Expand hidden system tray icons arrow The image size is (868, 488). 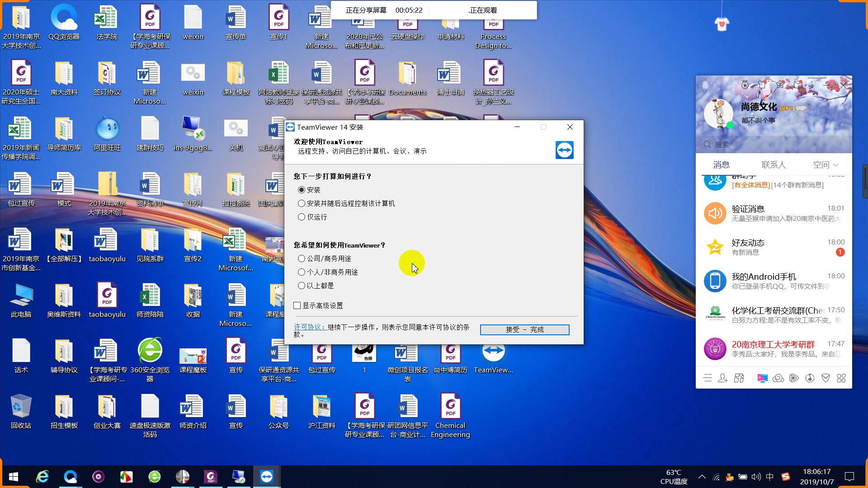(702, 477)
